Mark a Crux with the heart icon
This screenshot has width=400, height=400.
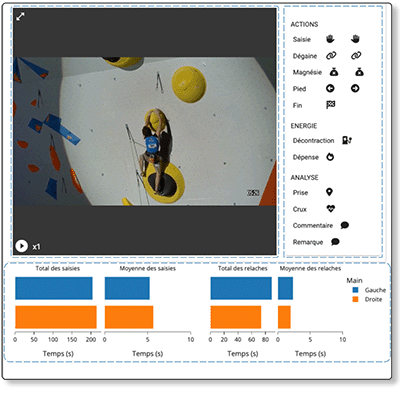pos(330,209)
